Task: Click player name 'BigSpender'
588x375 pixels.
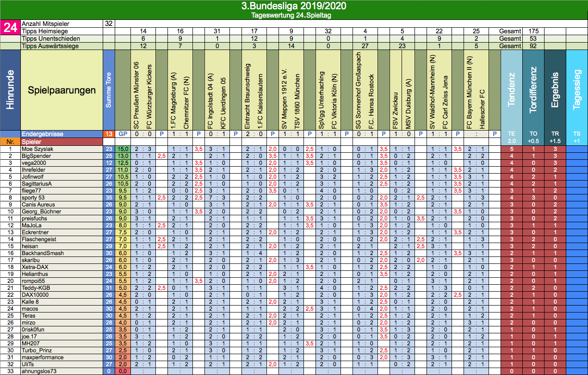Action: click(x=37, y=156)
